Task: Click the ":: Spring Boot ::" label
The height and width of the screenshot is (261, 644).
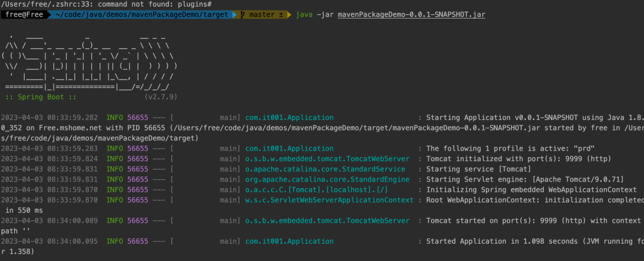Action: tap(41, 96)
